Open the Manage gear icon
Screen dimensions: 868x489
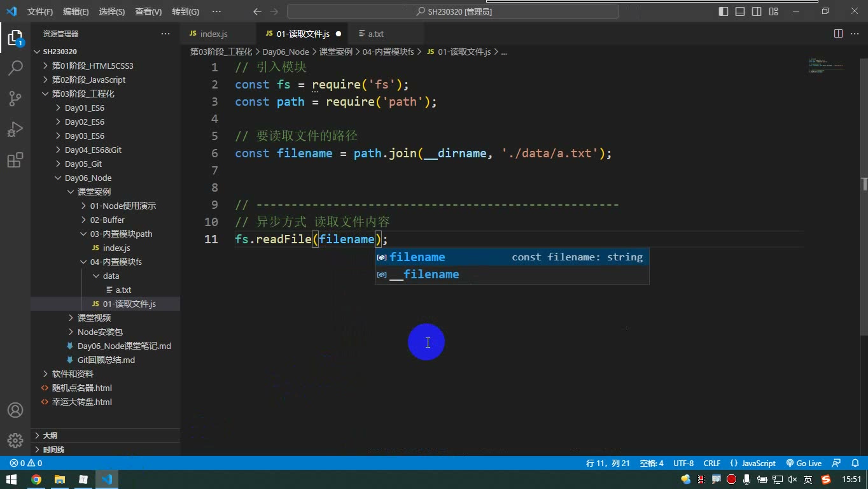pyautogui.click(x=15, y=440)
